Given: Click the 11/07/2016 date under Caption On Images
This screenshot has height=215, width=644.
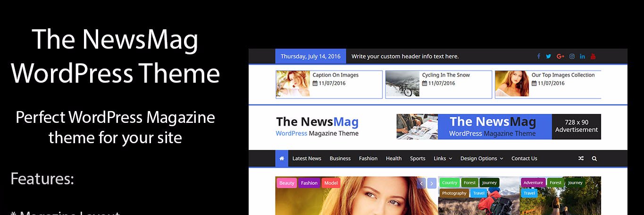Looking at the screenshot, I should pyautogui.click(x=332, y=83).
